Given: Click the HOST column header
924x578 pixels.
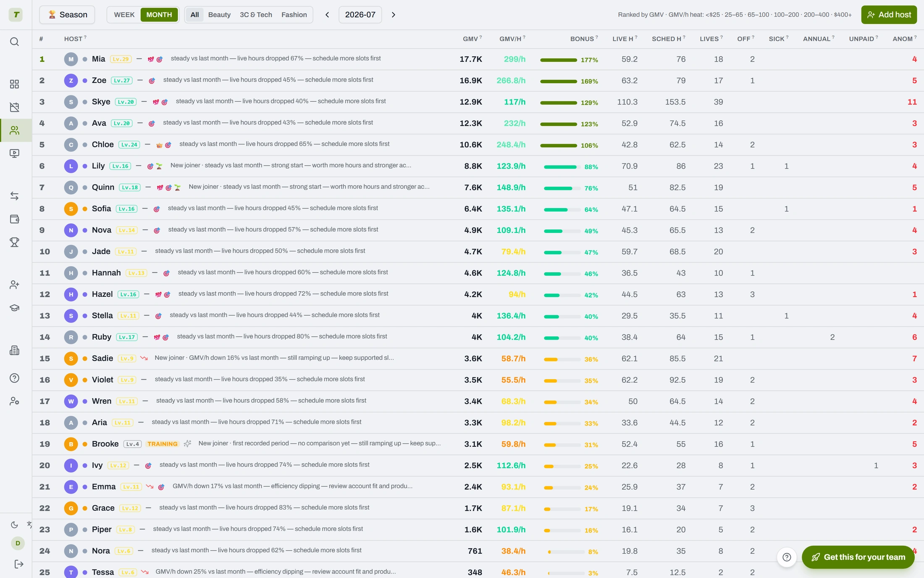Looking at the screenshot, I should tap(75, 39).
